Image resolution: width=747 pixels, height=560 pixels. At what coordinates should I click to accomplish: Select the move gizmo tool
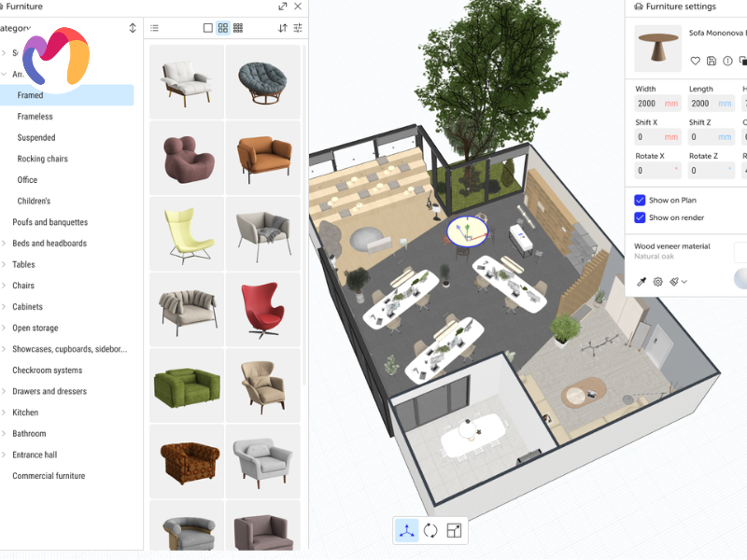(407, 531)
